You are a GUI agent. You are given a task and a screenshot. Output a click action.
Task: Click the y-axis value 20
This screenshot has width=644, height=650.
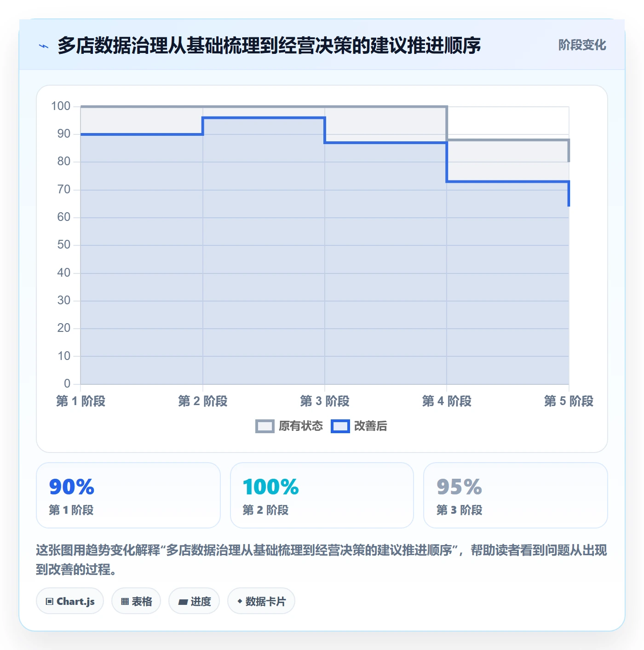point(64,328)
